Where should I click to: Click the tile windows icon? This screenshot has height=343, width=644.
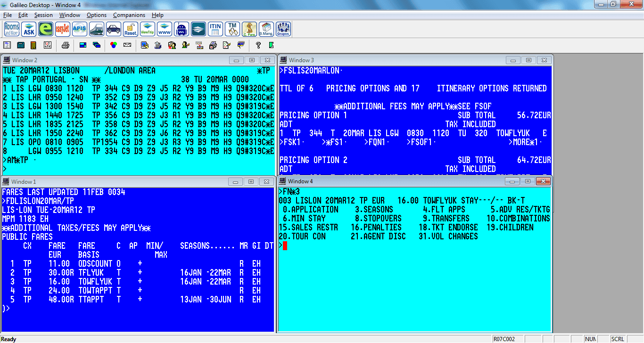(83, 45)
